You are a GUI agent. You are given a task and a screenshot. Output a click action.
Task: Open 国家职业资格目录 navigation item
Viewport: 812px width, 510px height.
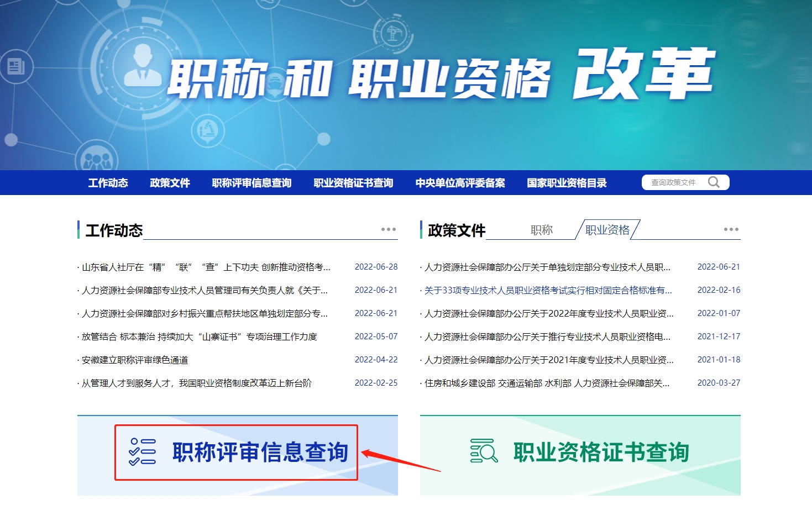pos(567,183)
